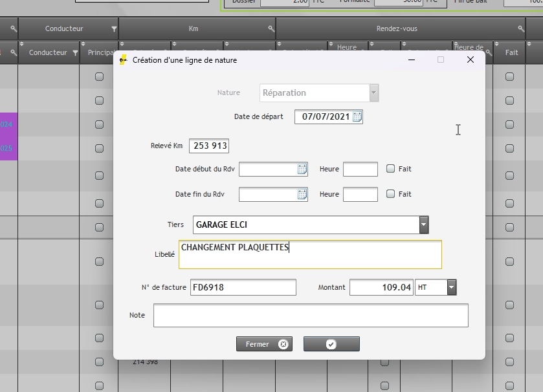Click in the Note text field
The image size is (543, 392).
pyautogui.click(x=311, y=316)
